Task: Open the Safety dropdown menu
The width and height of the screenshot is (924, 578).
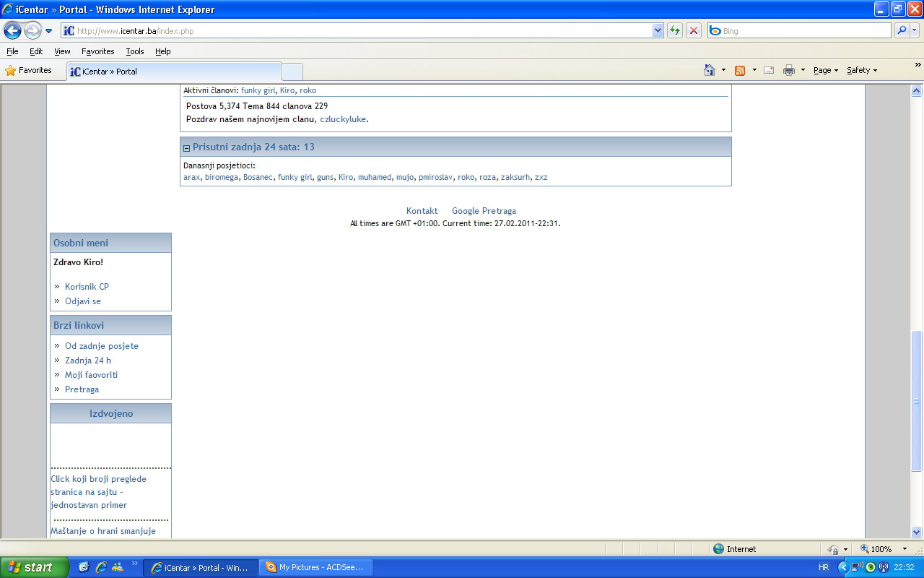Action: [862, 70]
